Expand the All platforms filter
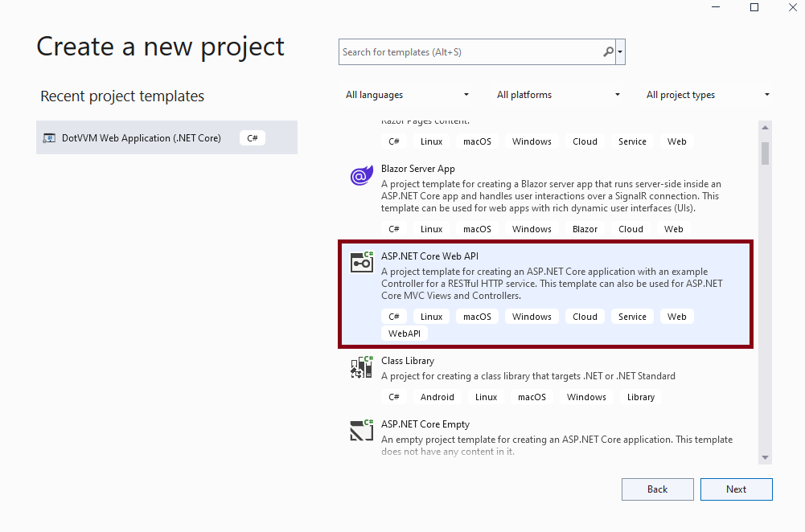The width and height of the screenshot is (805, 532). [x=558, y=95]
